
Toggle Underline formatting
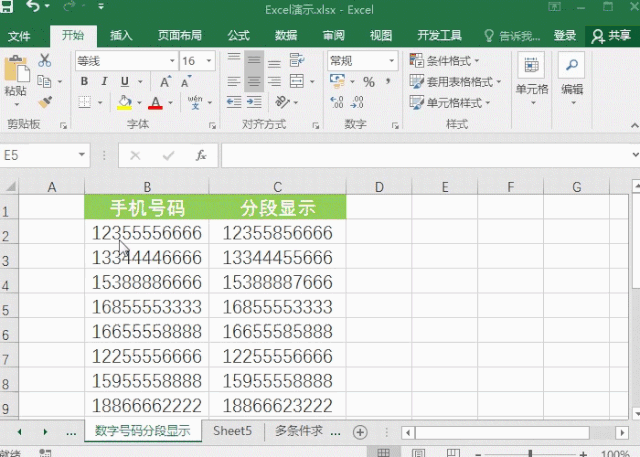125,82
